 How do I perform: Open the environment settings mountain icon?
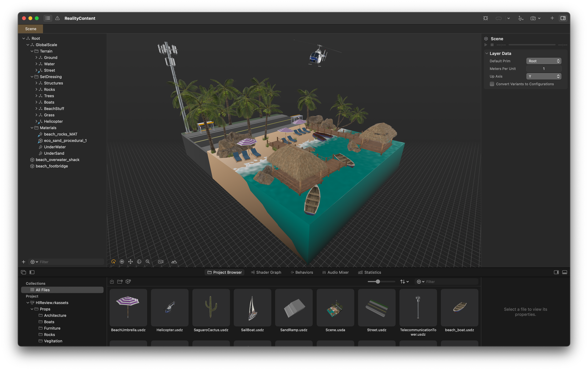pyautogui.click(x=174, y=261)
